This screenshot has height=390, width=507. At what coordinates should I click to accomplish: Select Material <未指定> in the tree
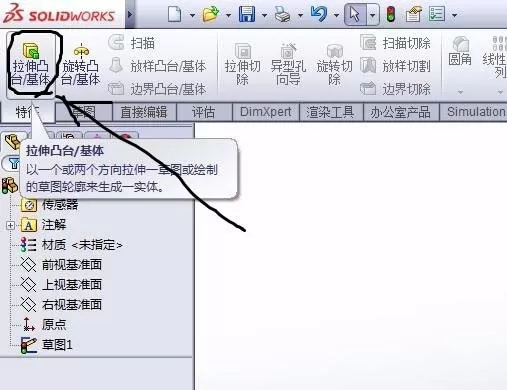tap(71, 245)
